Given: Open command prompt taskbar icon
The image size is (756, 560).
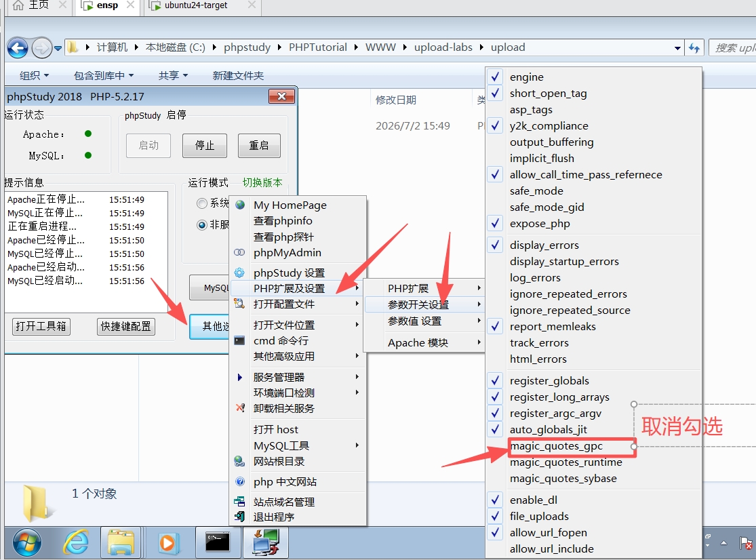Looking at the screenshot, I should [x=218, y=542].
